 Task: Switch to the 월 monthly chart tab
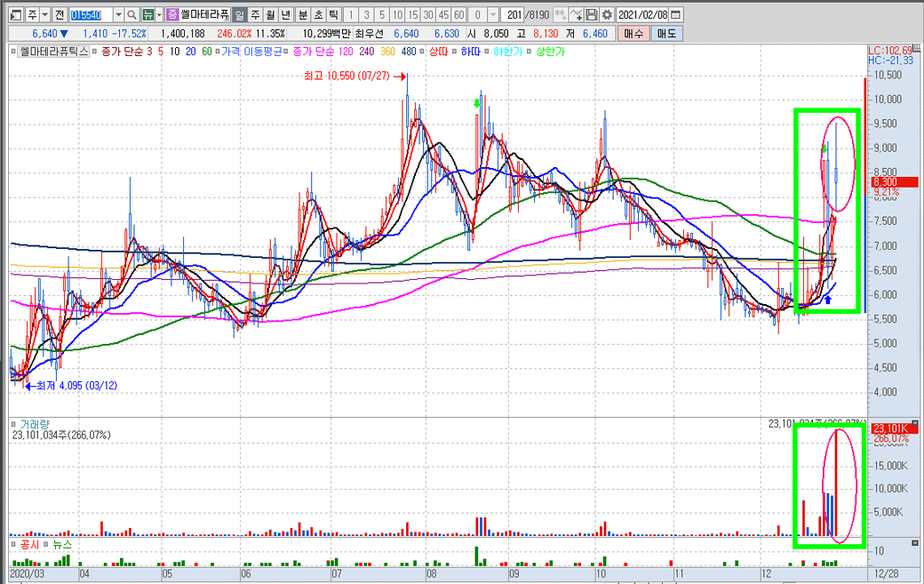click(x=270, y=15)
